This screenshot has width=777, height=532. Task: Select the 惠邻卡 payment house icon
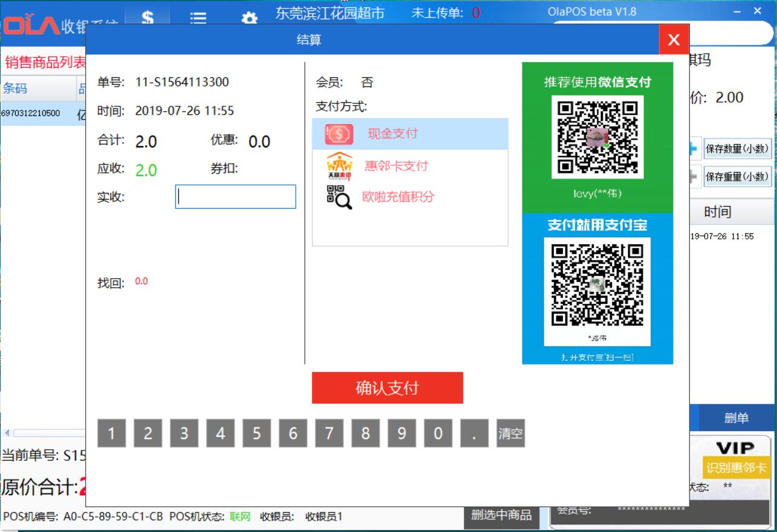(339, 166)
